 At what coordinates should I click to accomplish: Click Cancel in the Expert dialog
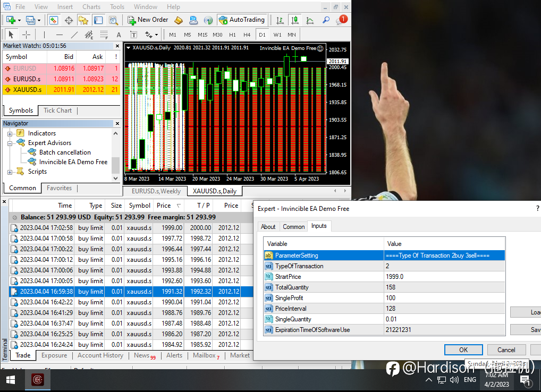tap(506, 350)
